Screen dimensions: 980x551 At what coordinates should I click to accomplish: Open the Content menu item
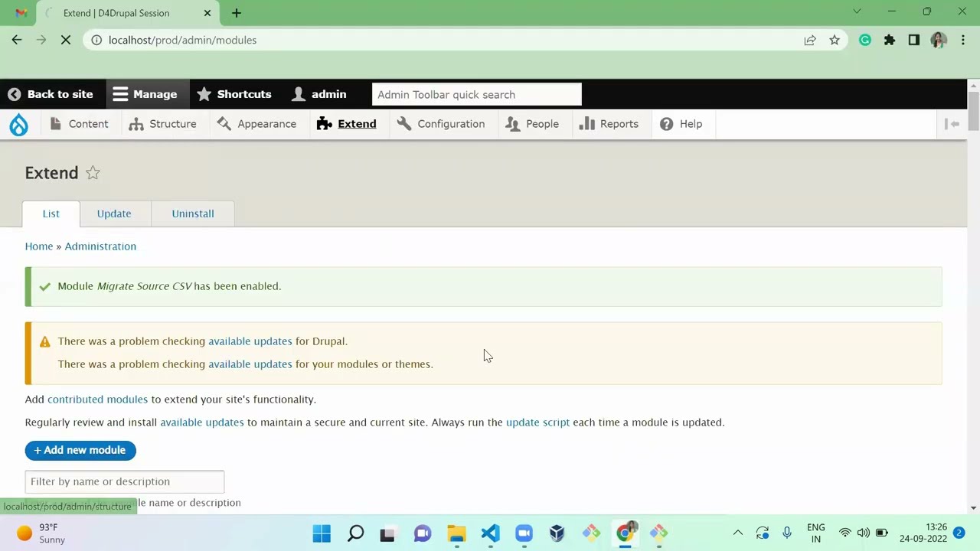(x=79, y=124)
